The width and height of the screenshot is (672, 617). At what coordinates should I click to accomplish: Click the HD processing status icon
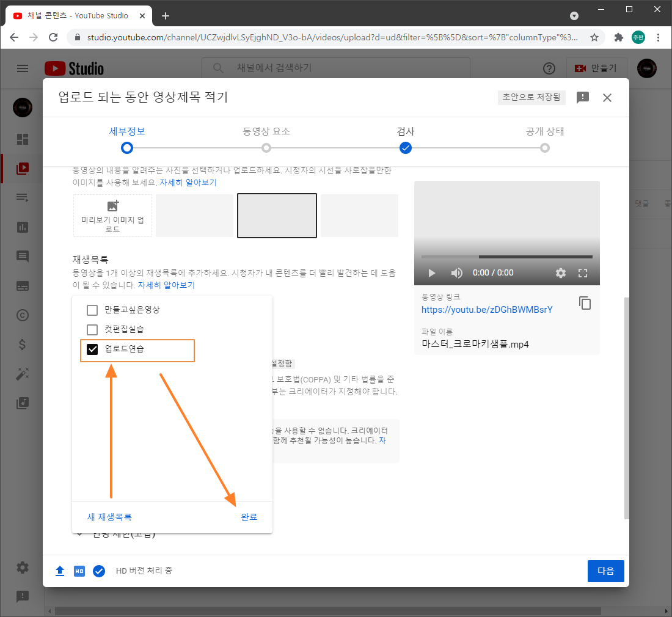(79, 571)
